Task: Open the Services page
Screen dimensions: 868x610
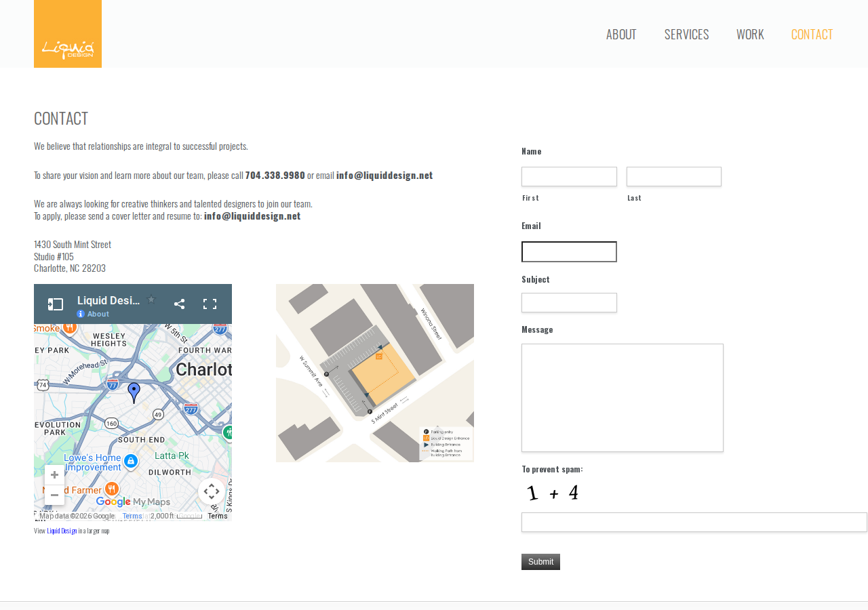Action: coord(686,34)
